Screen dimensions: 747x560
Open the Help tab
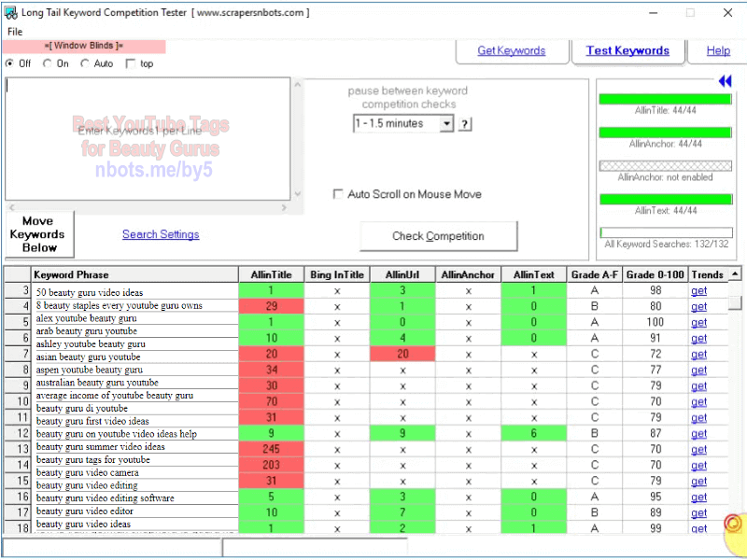pyautogui.click(x=718, y=50)
